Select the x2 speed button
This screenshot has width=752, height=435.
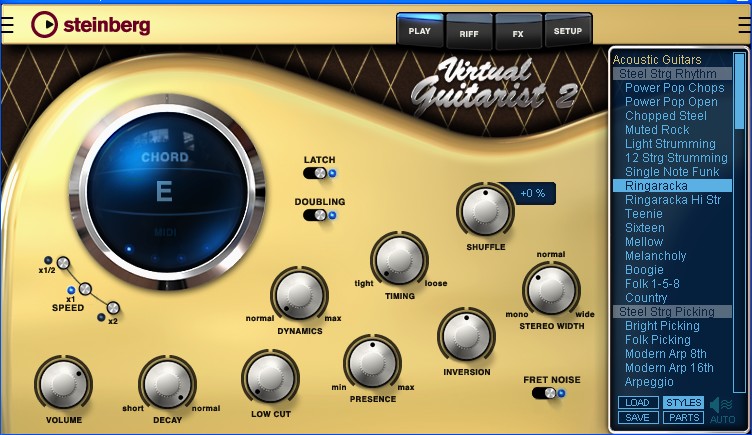pos(113,307)
